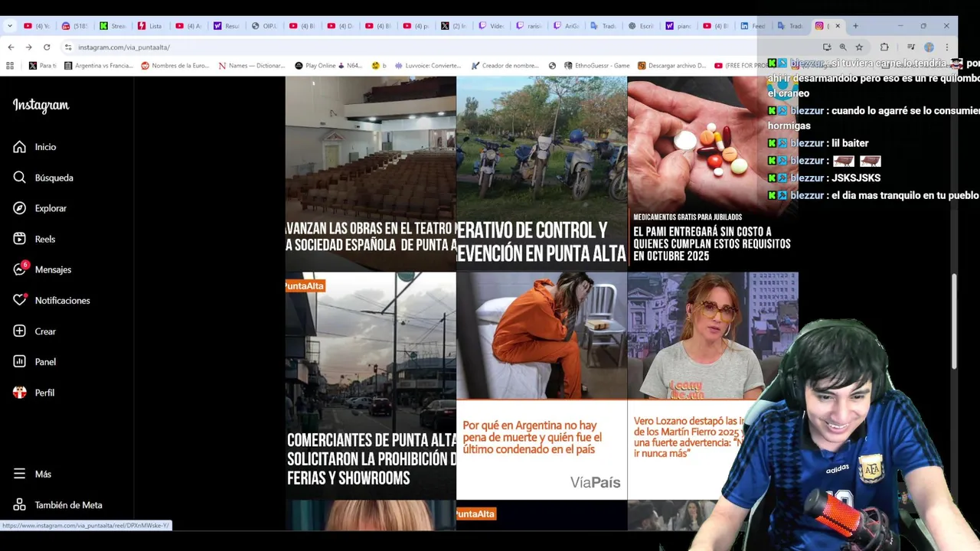
Task: Click the zoom magnifier icon in address bar
Action: (843, 47)
